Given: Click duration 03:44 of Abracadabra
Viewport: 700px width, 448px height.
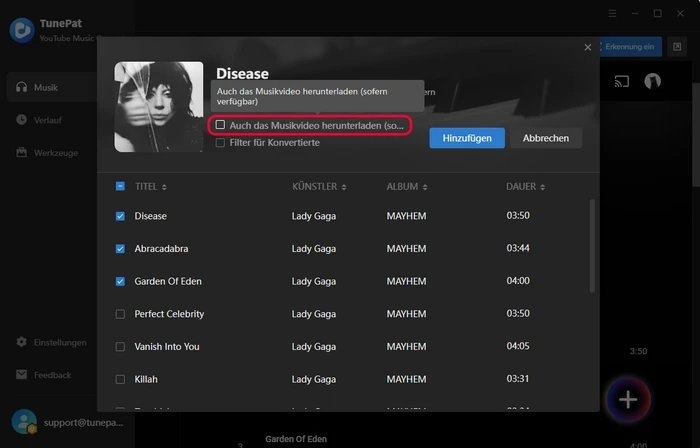Looking at the screenshot, I should coord(518,248).
